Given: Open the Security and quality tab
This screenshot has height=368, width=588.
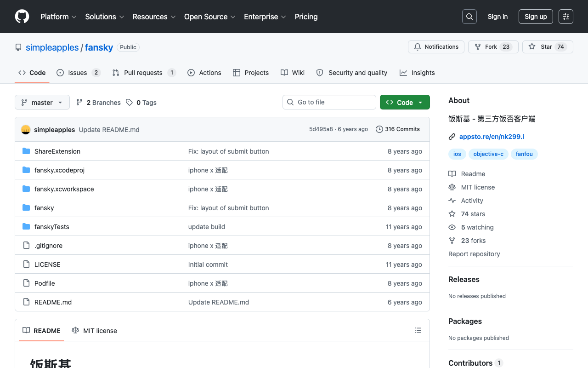Looking at the screenshot, I should coord(352,73).
